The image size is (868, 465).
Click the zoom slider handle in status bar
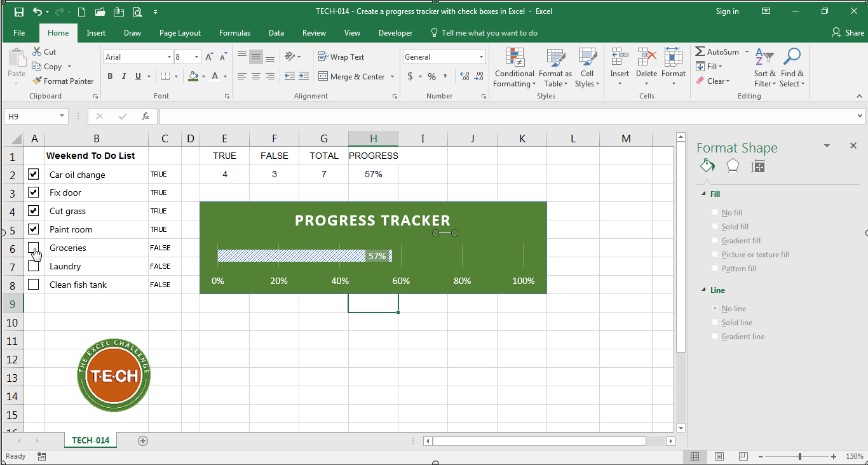(x=799, y=456)
